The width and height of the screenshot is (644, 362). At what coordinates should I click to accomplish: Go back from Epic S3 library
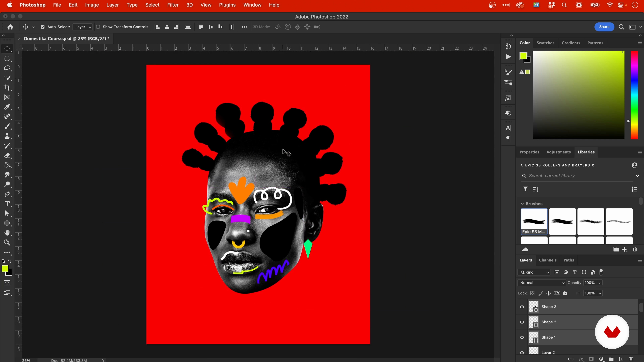coord(522,165)
